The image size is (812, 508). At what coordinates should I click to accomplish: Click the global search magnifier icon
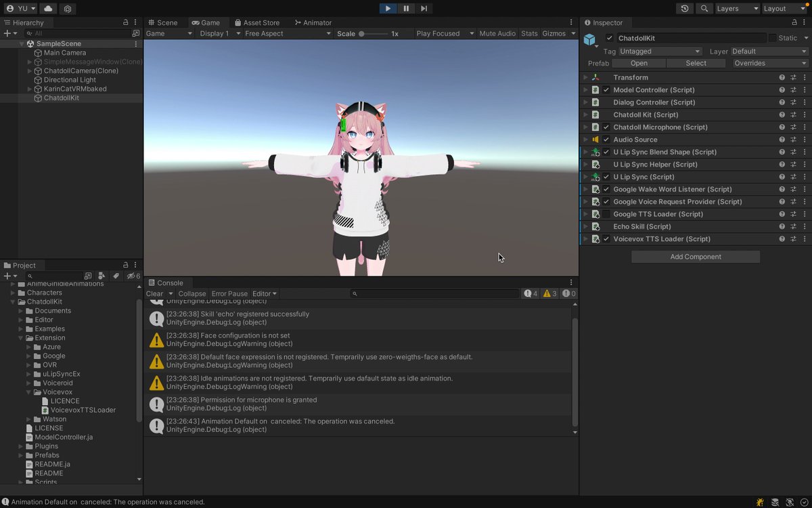704,9
